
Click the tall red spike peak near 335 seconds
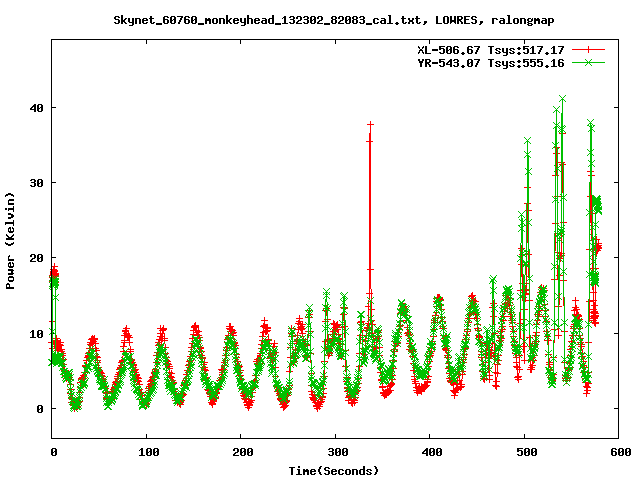[370, 124]
